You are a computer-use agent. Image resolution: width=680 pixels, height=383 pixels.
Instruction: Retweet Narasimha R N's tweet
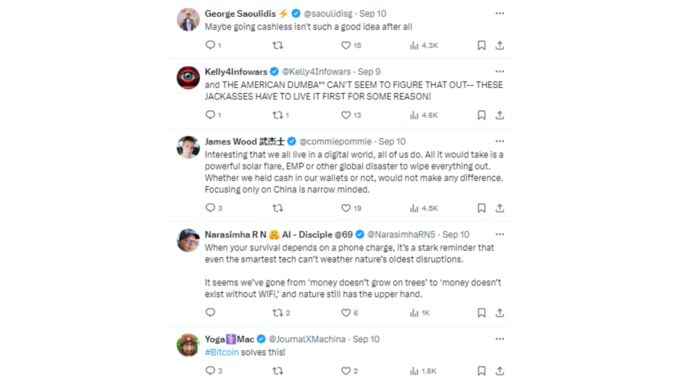[x=278, y=313]
